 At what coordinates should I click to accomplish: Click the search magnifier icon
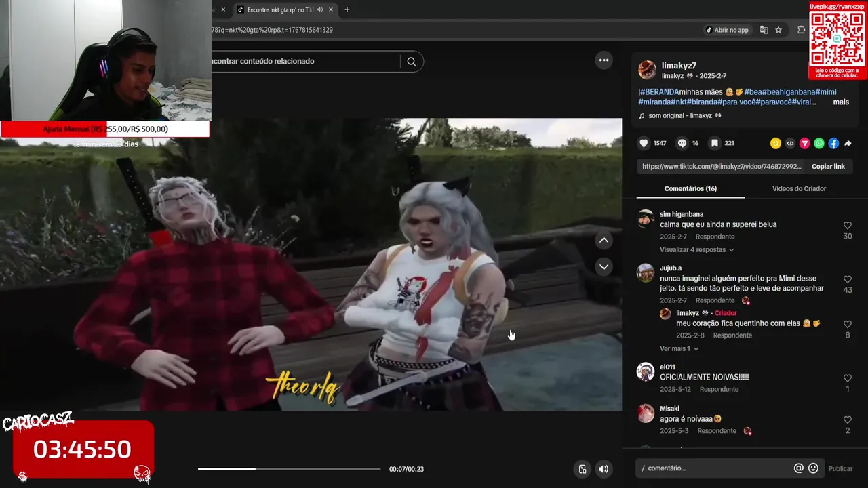coord(411,61)
